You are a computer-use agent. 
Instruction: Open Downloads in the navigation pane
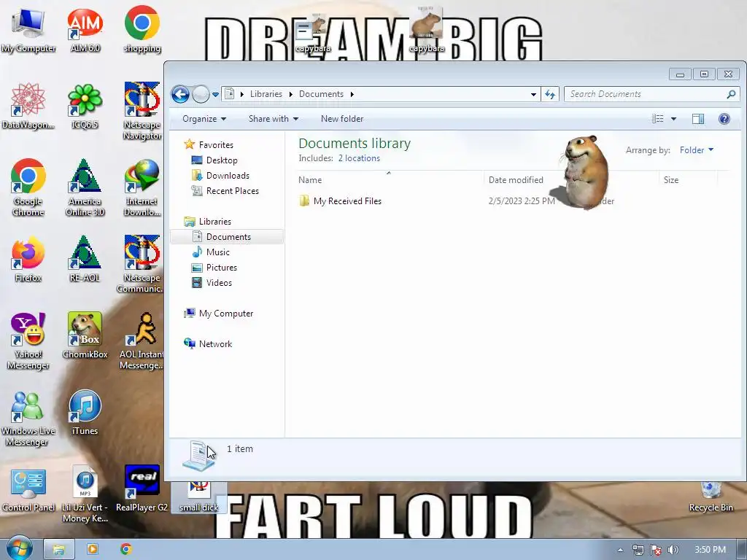228,176
